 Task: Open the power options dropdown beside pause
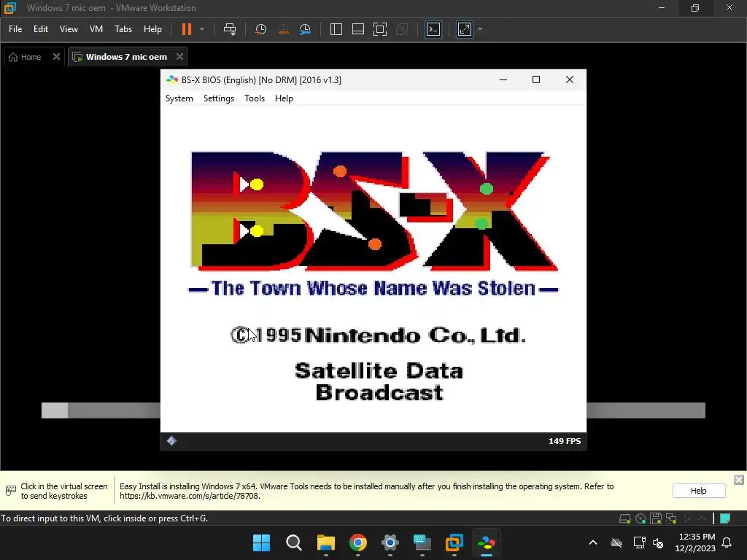[x=202, y=29]
